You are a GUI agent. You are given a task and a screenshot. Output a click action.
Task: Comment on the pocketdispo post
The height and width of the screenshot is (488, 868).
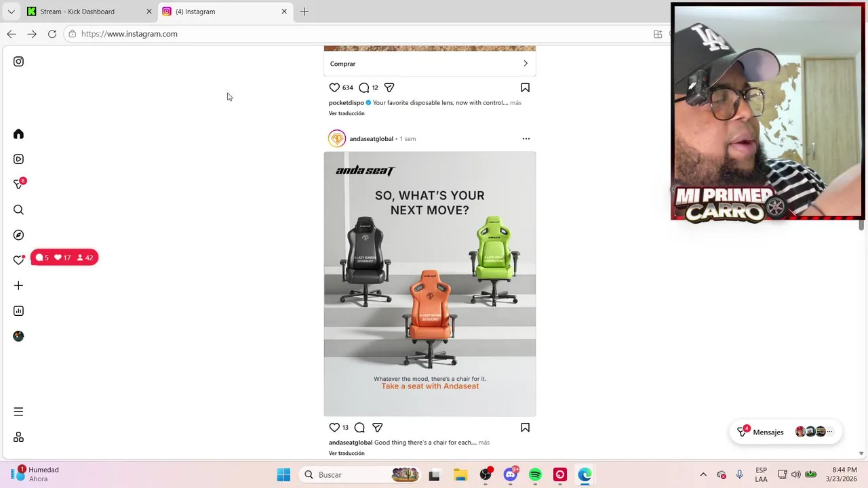[363, 87]
